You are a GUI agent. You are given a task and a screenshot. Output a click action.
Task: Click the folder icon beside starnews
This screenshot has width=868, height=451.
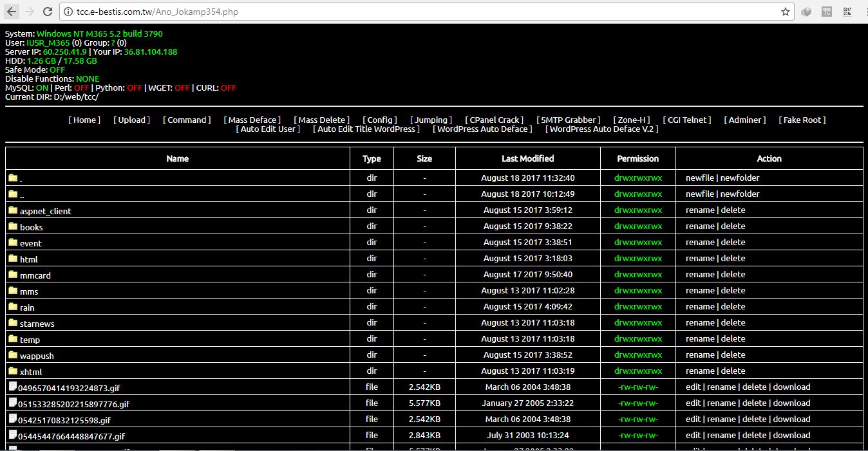[13, 323]
